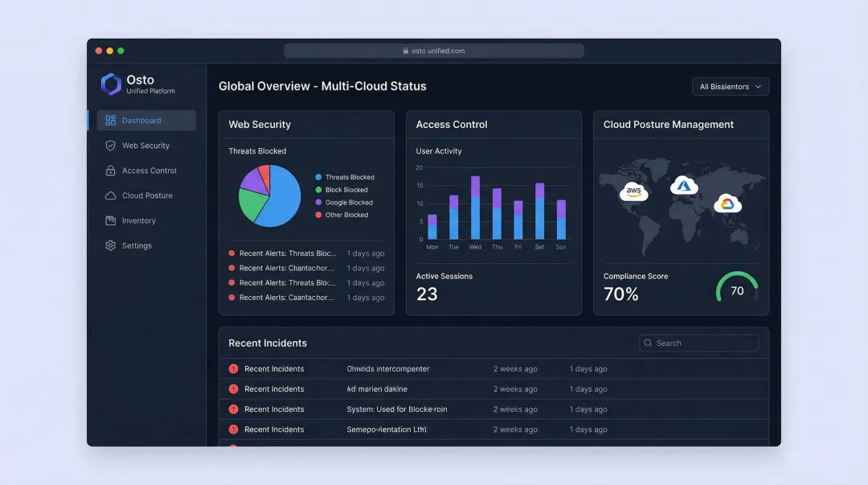The image size is (868, 485).
Task: Click inside the Search field
Action: click(698, 343)
